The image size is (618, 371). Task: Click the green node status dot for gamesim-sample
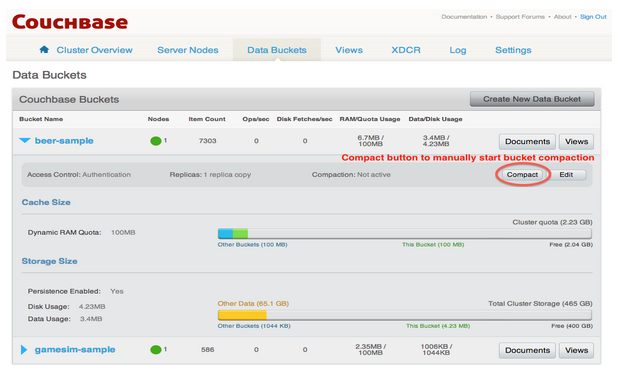tap(156, 349)
